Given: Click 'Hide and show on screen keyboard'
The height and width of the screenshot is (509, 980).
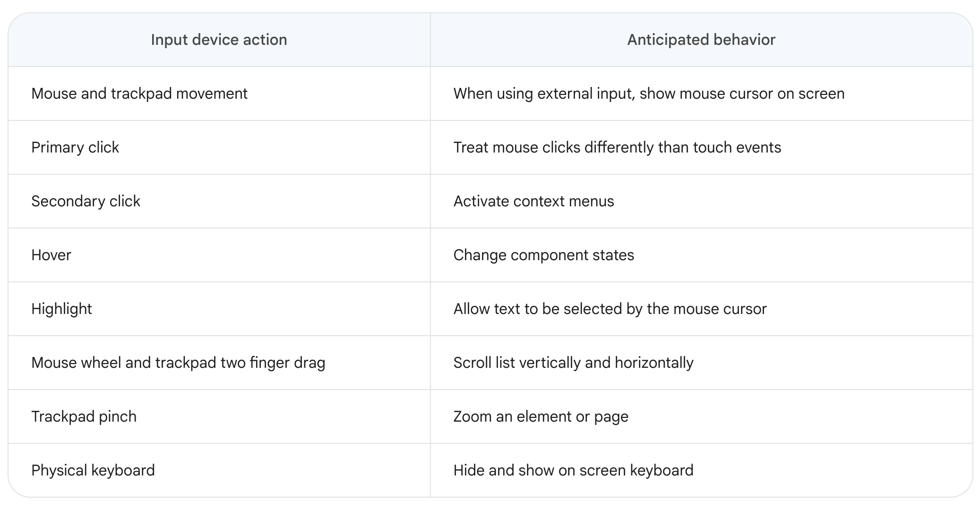Looking at the screenshot, I should point(573,470).
